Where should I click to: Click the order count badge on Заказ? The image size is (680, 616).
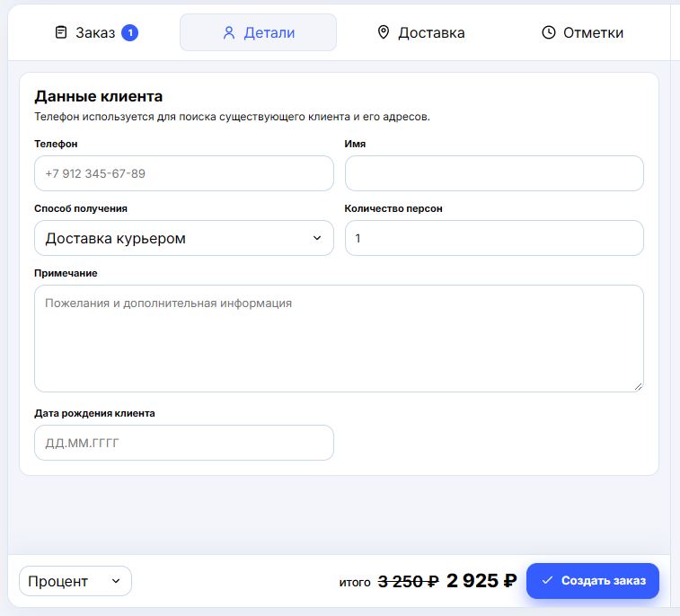(x=129, y=32)
